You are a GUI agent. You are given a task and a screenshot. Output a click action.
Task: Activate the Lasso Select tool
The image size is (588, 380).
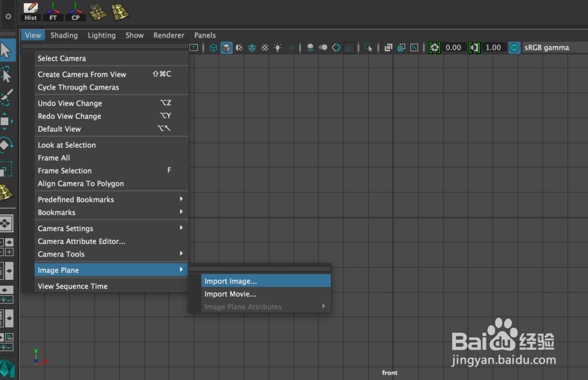click(6, 74)
